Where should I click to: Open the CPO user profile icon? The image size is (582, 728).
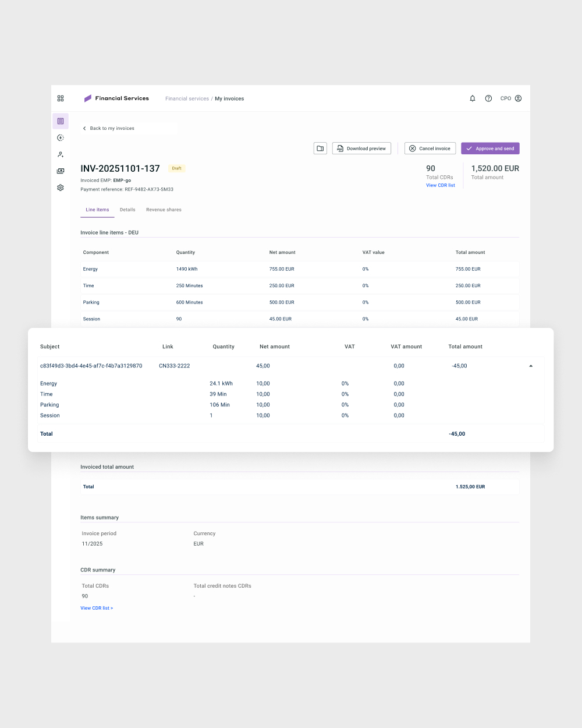click(518, 98)
